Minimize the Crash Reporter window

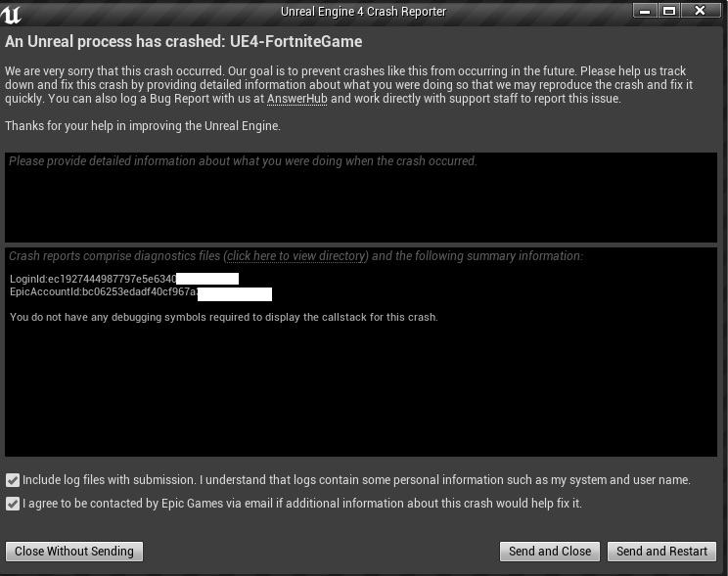click(645, 11)
